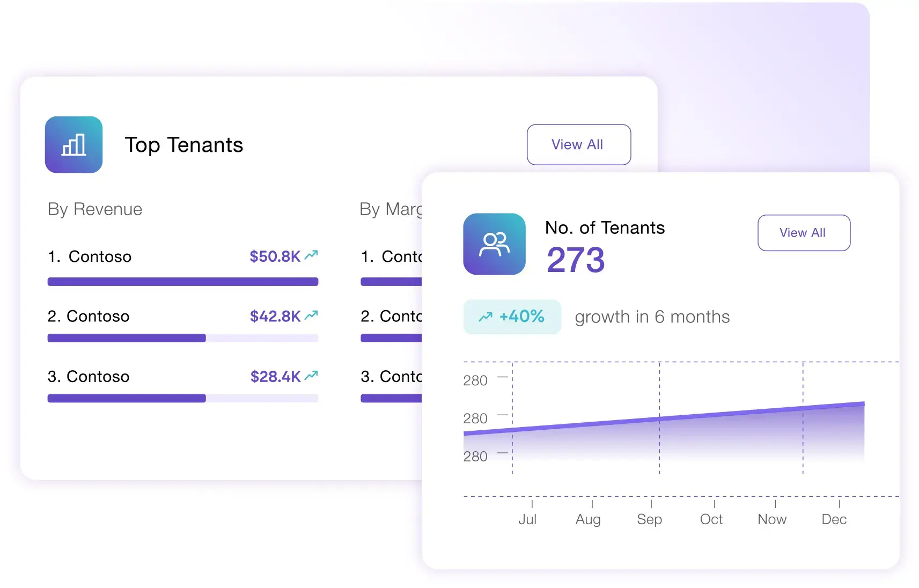This screenshot has height=588, width=919.
Task: Click the Now label on chart axis
Action: pyautogui.click(x=772, y=519)
